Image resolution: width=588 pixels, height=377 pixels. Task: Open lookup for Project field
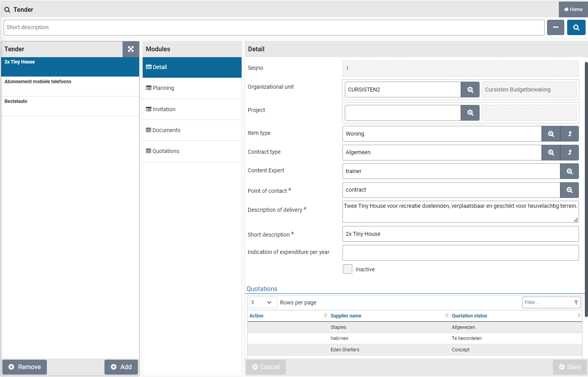470,113
